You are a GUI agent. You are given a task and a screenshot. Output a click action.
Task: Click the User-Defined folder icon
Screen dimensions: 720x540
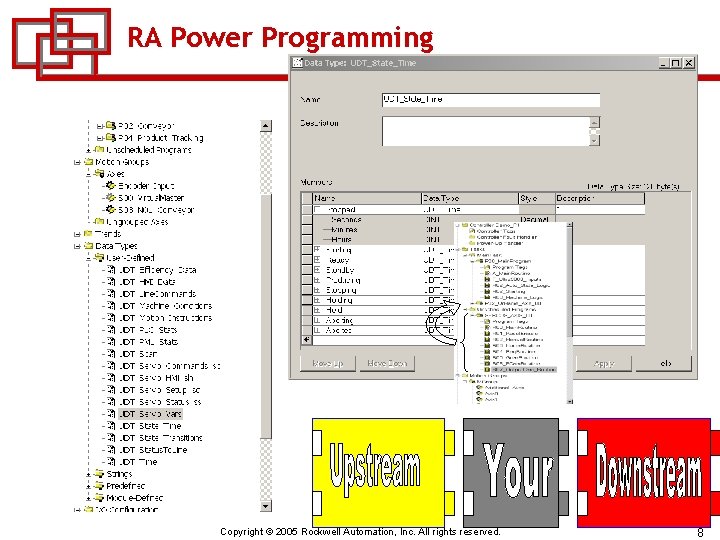click(99, 258)
